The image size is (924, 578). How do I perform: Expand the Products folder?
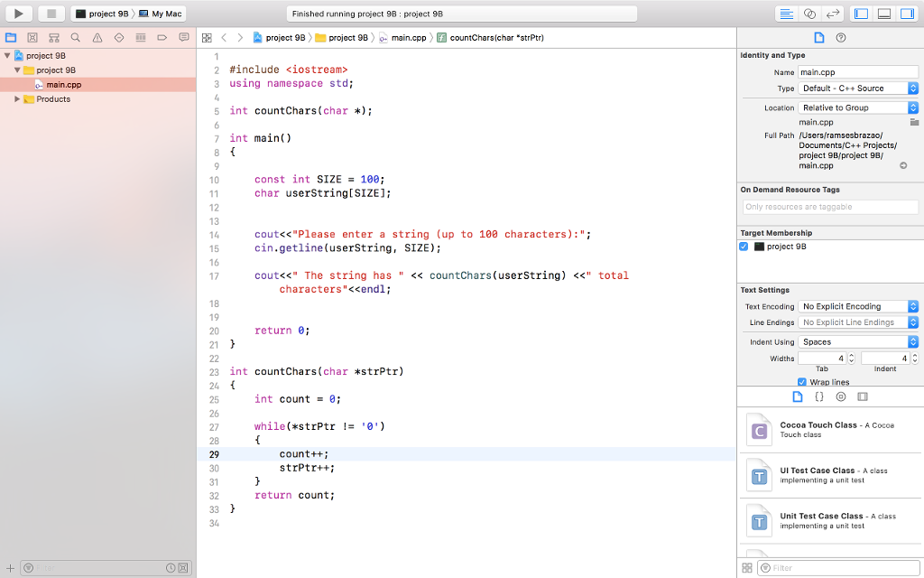[x=17, y=99]
